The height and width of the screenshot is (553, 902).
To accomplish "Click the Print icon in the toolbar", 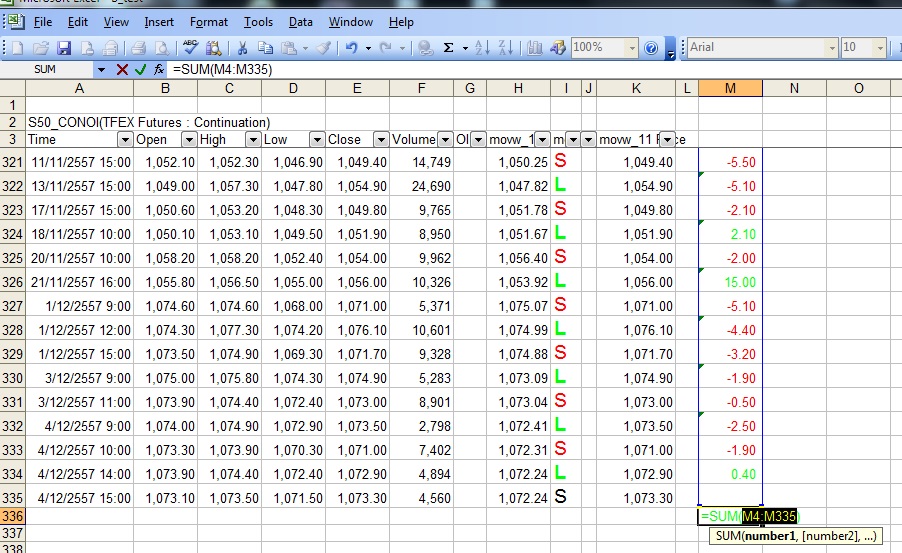I will pyautogui.click(x=138, y=48).
